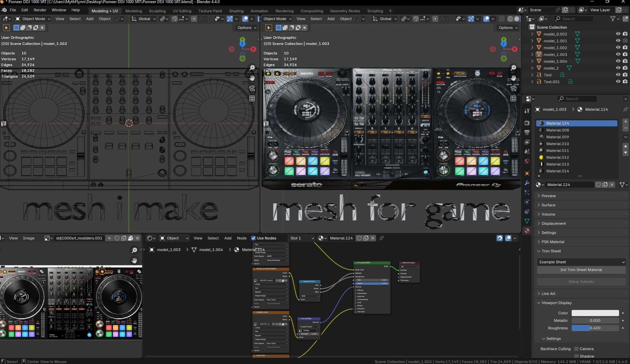Open Options in the left viewport
Image resolution: width=630 pixels, height=364 pixels.
tap(247, 28)
